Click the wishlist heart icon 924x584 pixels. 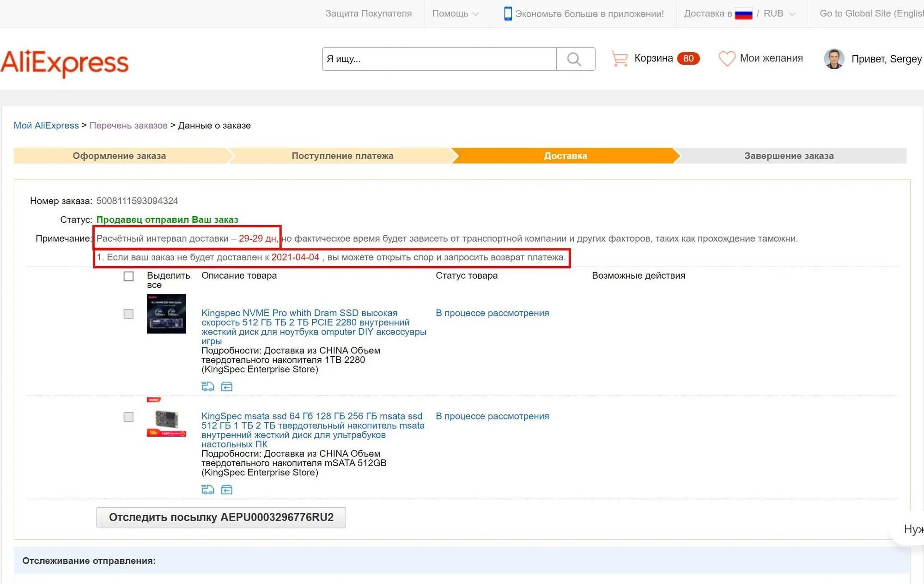[x=727, y=59]
